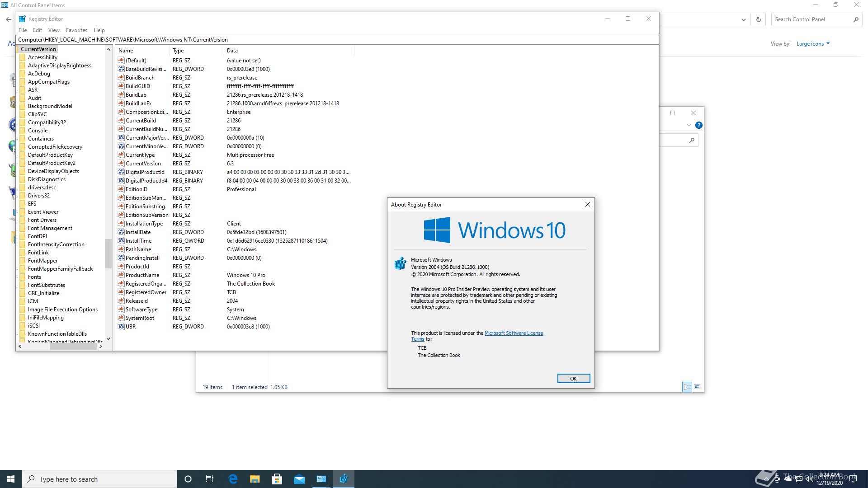Image resolution: width=868 pixels, height=488 pixels.
Task: Select the CurrentType value name
Action: pos(140,155)
